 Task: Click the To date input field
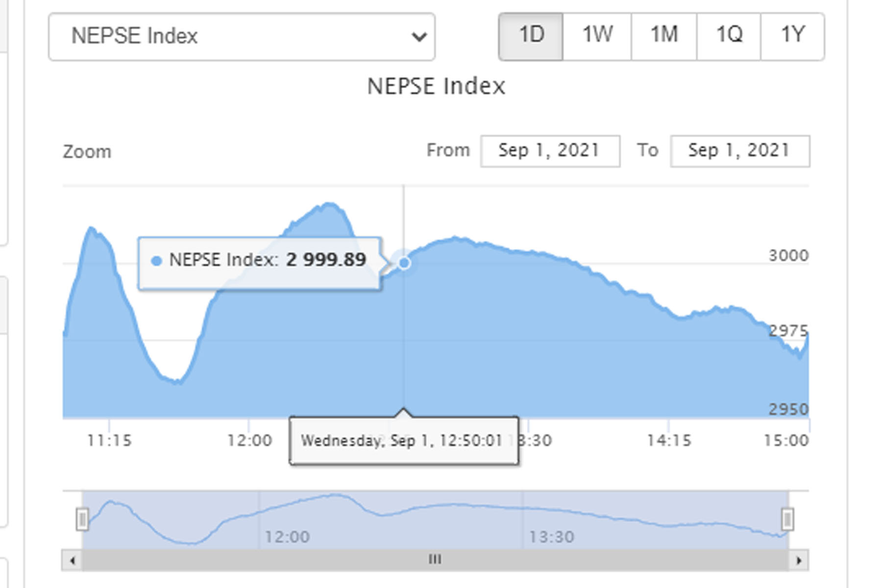click(739, 151)
